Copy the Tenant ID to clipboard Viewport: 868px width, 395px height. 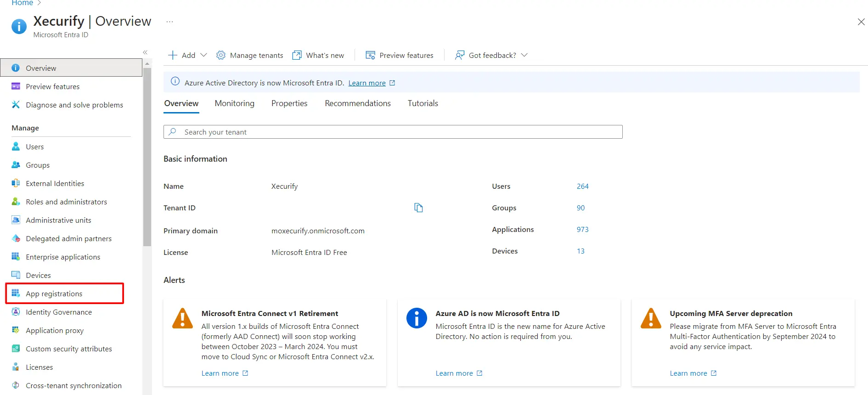[x=418, y=208]
